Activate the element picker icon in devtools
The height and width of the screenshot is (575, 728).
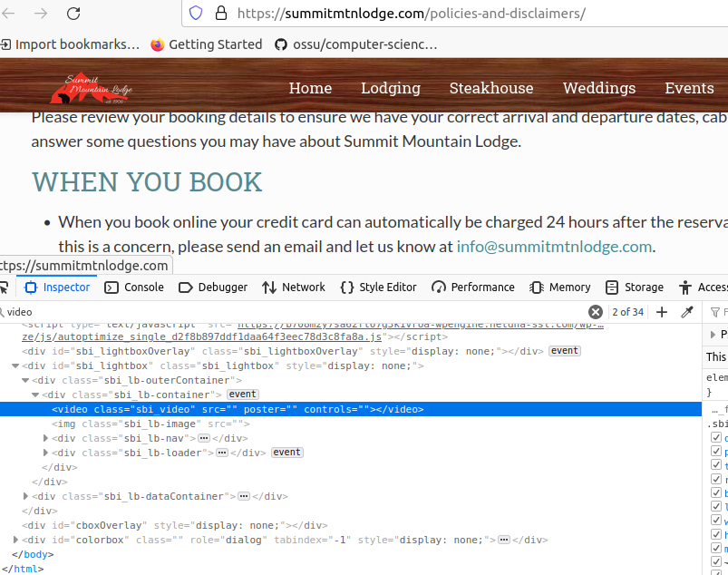[x=4, y=287]
